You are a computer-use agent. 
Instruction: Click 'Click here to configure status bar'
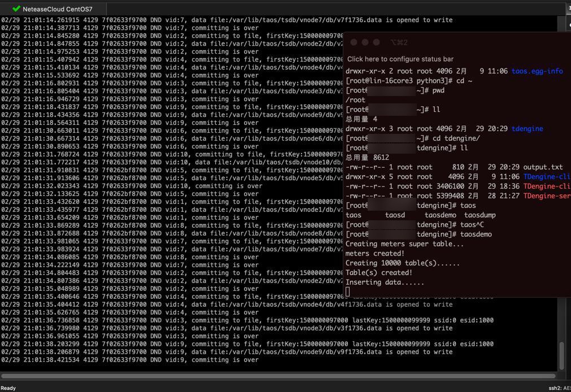pos(400,59)
